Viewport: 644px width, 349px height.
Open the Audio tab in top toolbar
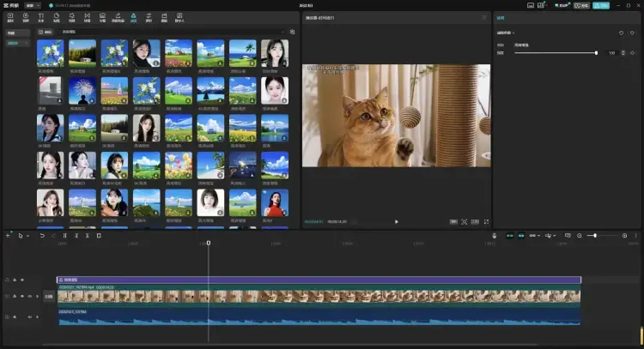(x=26, y=16)
